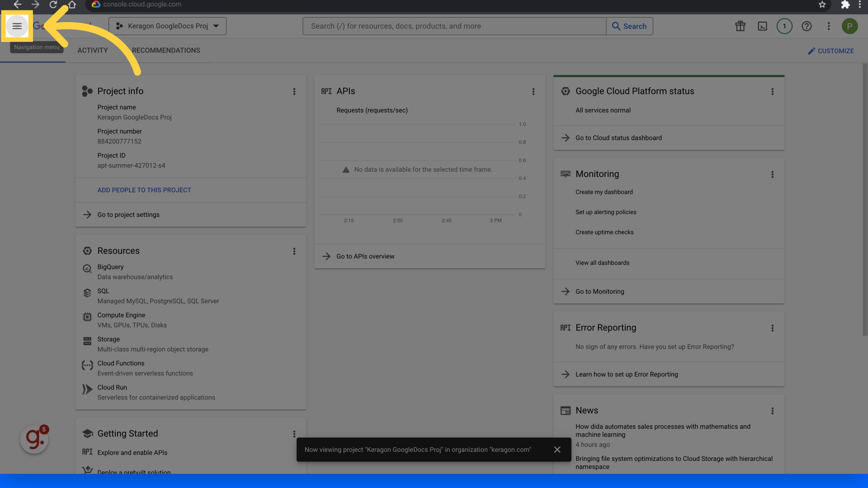Select the Storage resource icon
This screenshot has width=868, height=488.
[87, 341]
